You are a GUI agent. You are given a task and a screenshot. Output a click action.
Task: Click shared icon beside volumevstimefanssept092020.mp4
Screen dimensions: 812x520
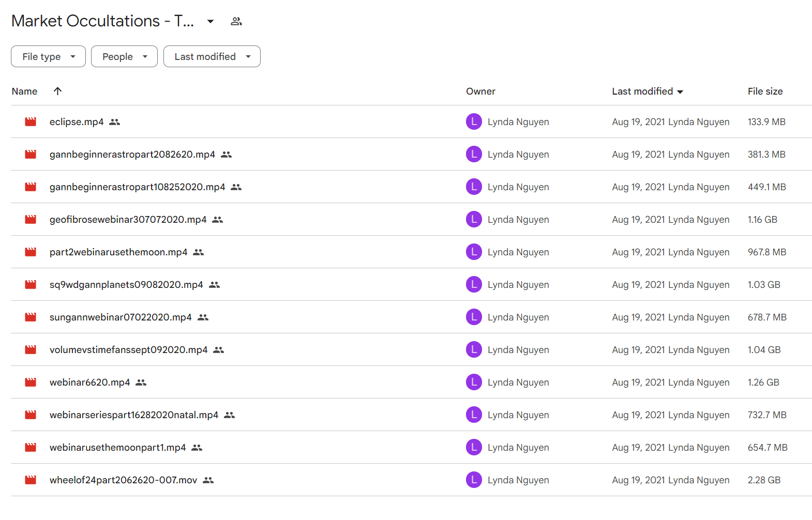click(x=219, y=350)
